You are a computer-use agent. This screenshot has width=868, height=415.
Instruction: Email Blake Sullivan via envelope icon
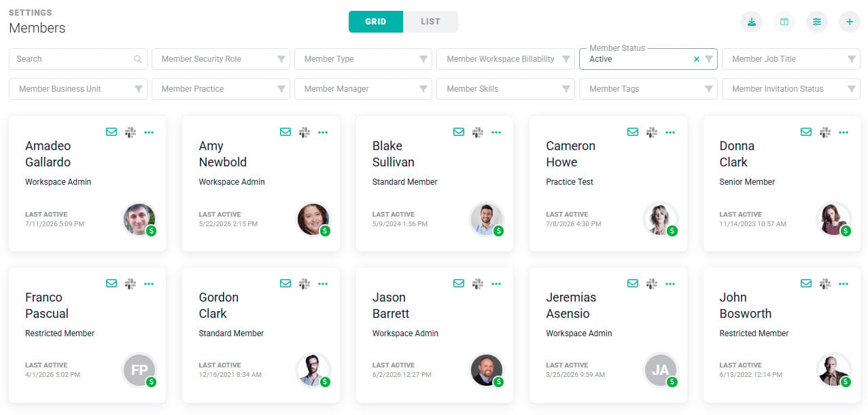click(x=459, y=132)
